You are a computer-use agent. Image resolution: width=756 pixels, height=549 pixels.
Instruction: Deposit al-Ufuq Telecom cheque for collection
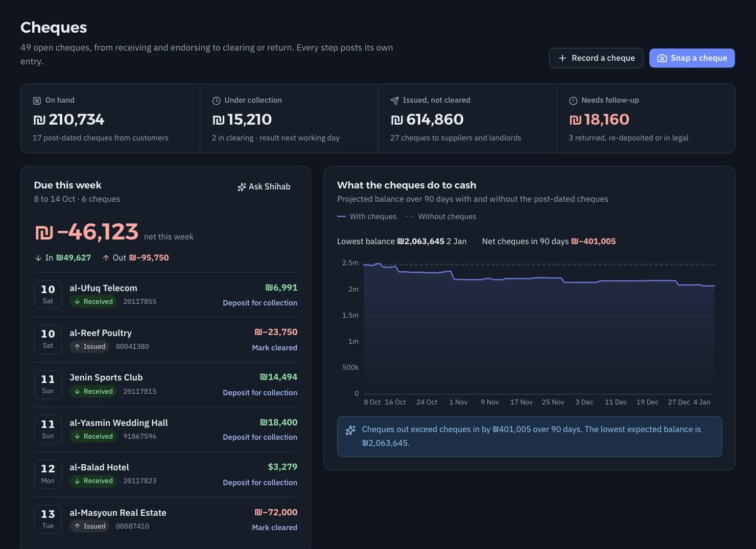tap(260, 303)
